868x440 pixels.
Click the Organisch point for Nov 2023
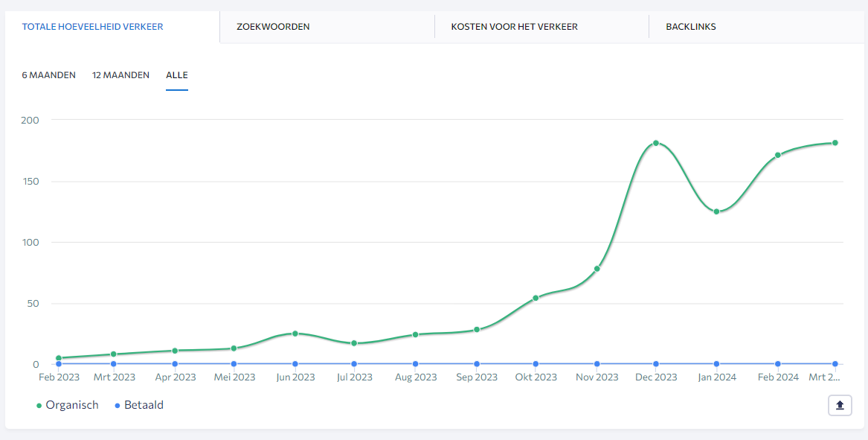(x=597, y=269)
